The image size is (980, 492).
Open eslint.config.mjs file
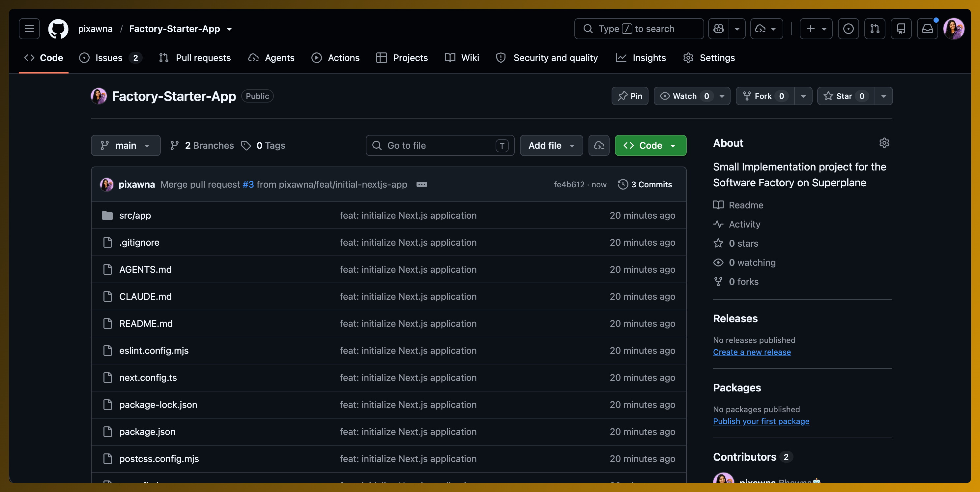tap(154, 350)
